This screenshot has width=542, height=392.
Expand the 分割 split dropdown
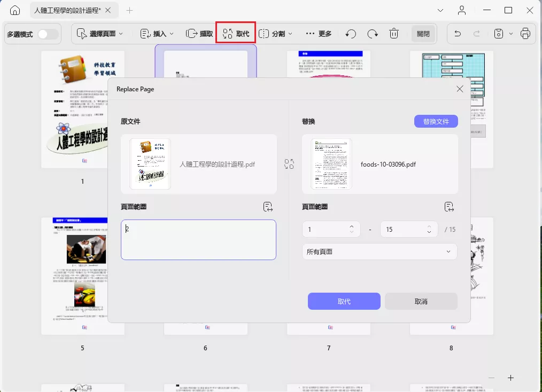pos(277,33)
